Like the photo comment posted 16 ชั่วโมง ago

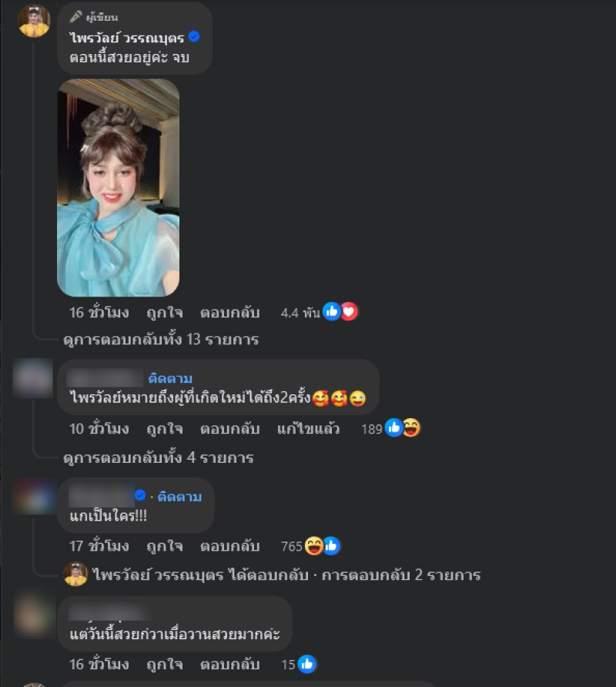click(x=164, y=313)
